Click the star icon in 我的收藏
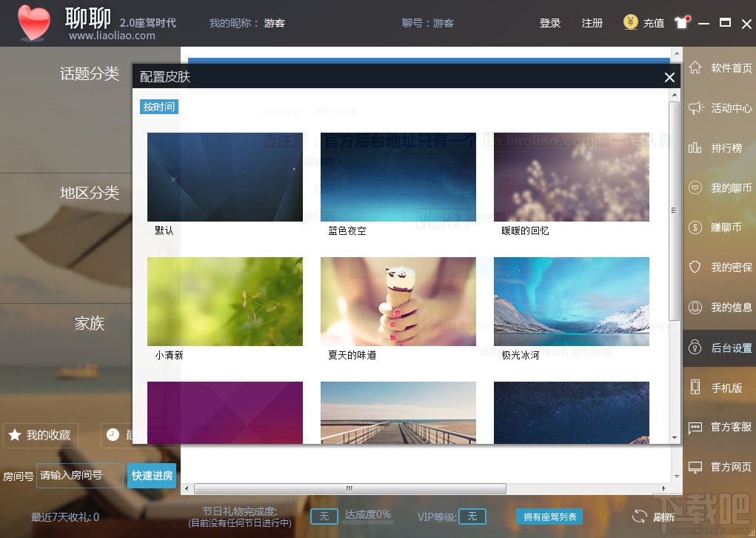756x538 pixels. 15,435
